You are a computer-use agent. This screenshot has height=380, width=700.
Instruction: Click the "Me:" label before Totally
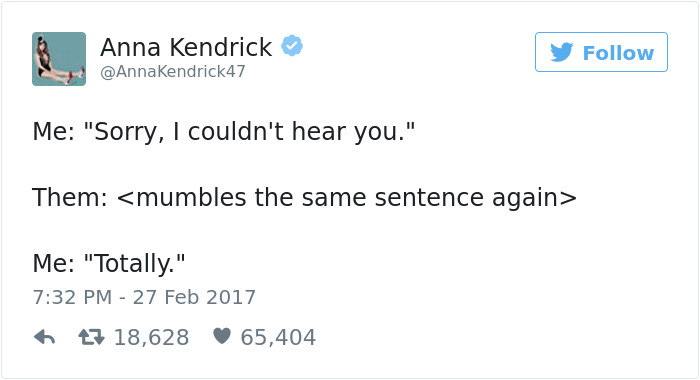click(x=54, y=263)
